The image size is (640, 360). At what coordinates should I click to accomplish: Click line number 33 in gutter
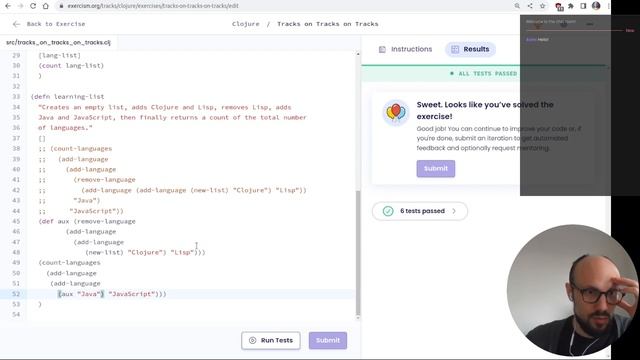pyautogui.click(x=16, y=97)
